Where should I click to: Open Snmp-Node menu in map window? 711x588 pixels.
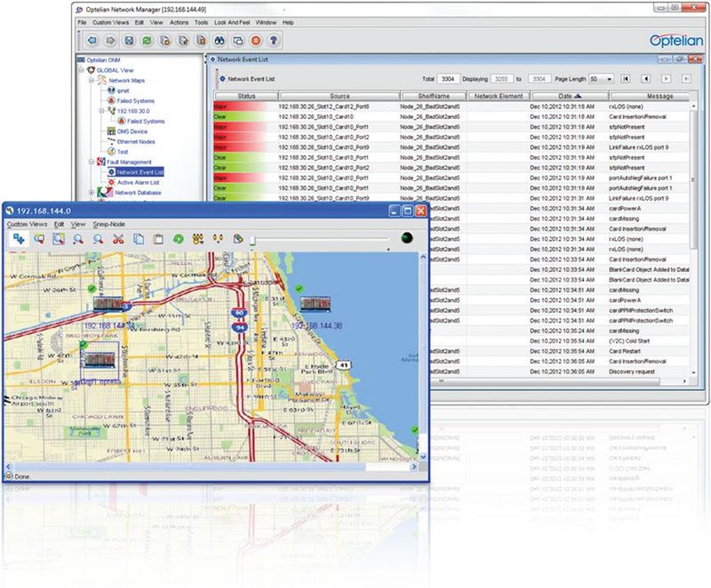[109, 224]
